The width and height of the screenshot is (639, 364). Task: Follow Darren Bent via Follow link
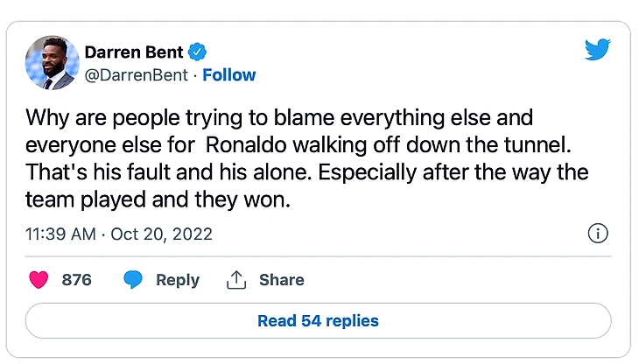point(229,75)
